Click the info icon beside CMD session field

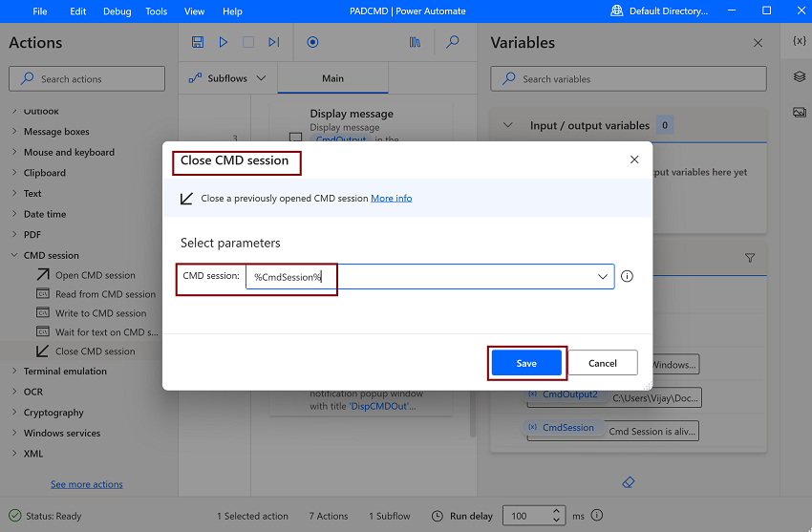pyautogui.click(x=627, y=276)
